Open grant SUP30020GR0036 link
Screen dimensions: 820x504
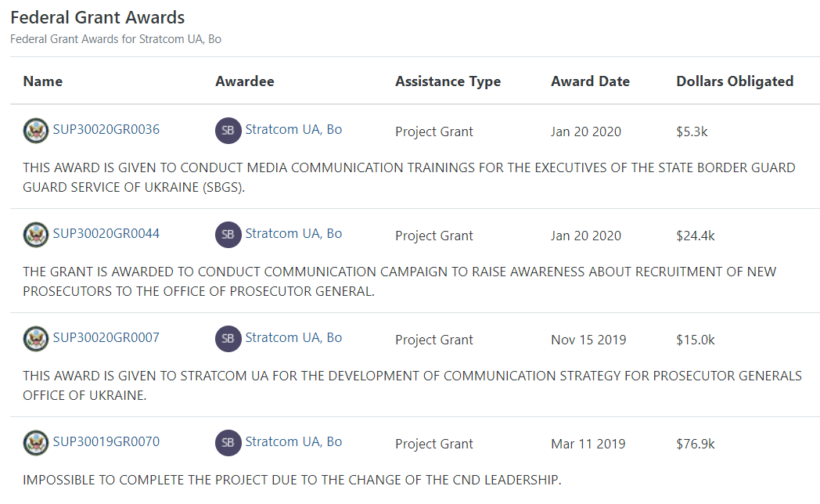106,130
